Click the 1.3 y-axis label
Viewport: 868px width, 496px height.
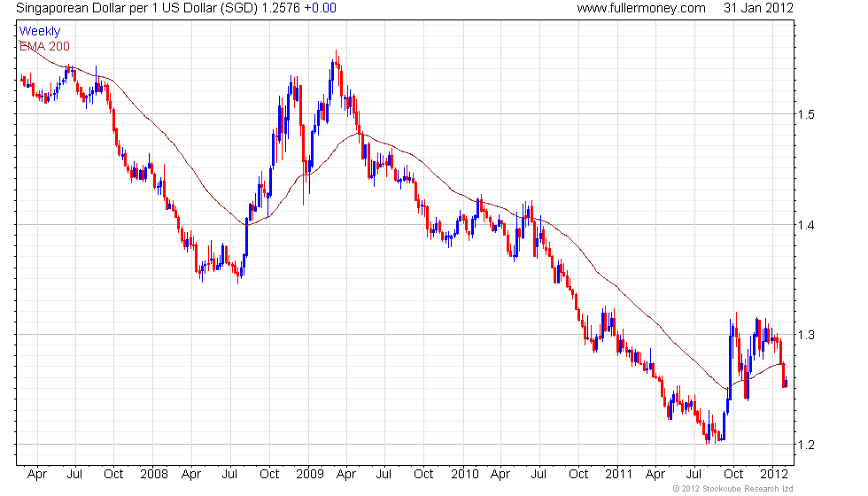tap(806, 335)
